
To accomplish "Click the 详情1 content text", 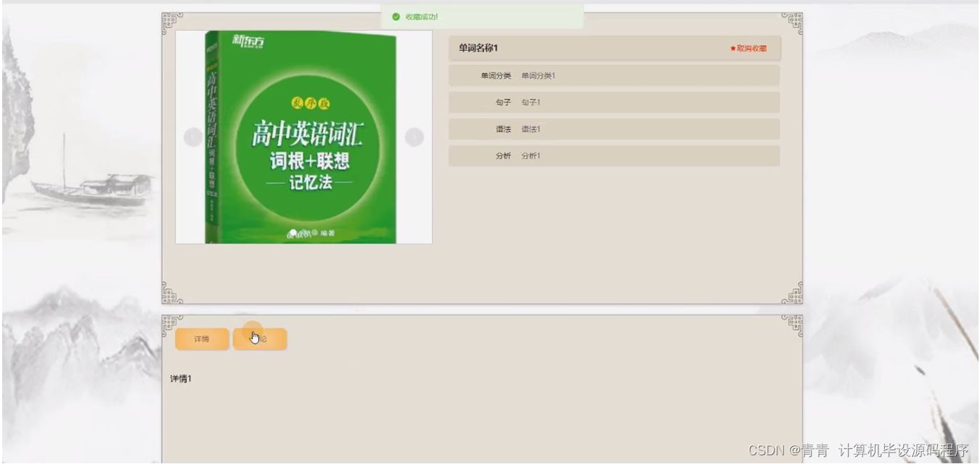I will coord(181,379).
